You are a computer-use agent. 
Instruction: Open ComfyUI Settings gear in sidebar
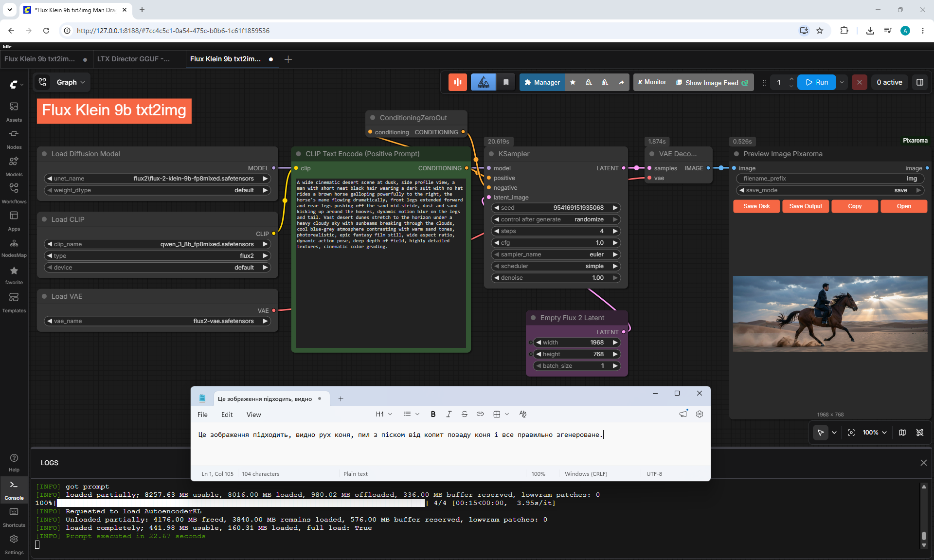pos(14,544)
